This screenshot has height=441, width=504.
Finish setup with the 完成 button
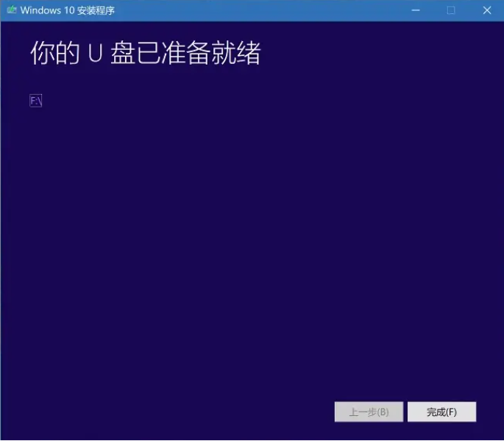tap(441, 412)
